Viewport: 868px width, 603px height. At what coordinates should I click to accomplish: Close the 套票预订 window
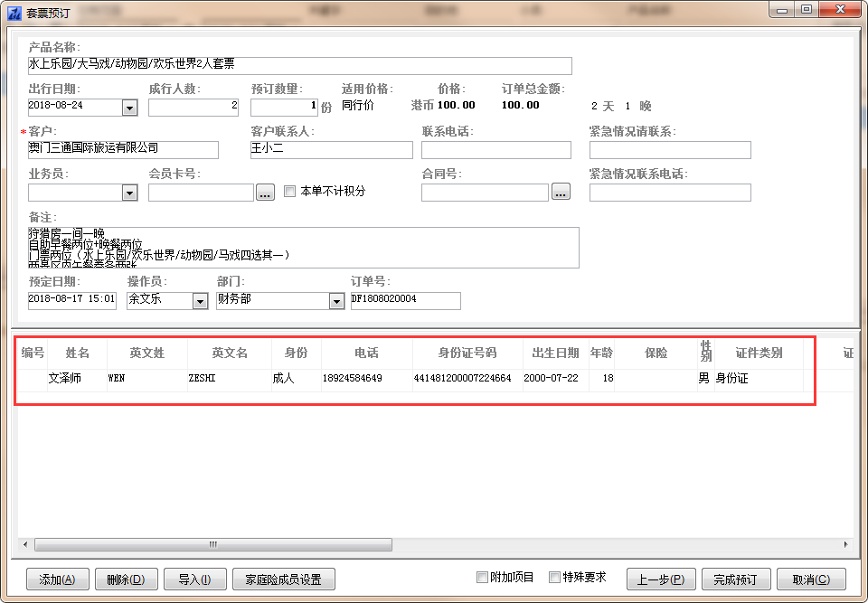[x=840, y=10]
